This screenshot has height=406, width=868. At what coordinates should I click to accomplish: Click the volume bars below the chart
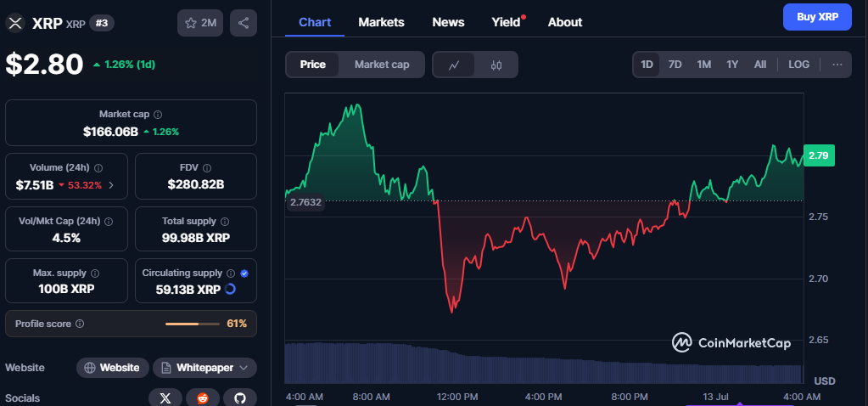544,364
